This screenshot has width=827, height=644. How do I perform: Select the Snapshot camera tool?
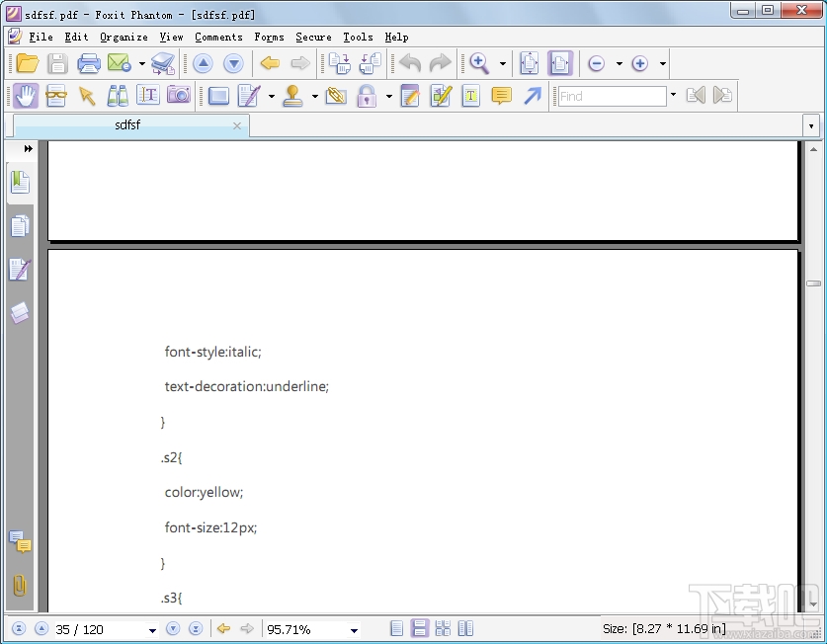click(179, 96)
